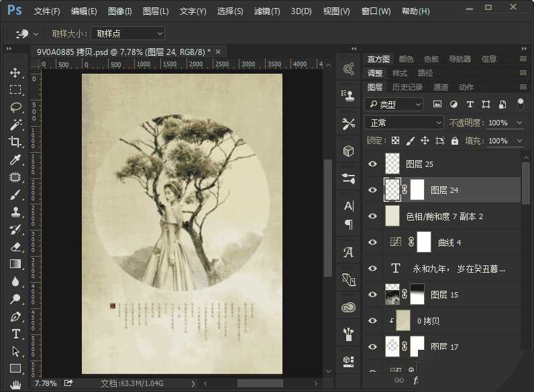Toggle lock all for layer
Image resolution: width=534 pixels, height=392 pixels.
[455, 141]
